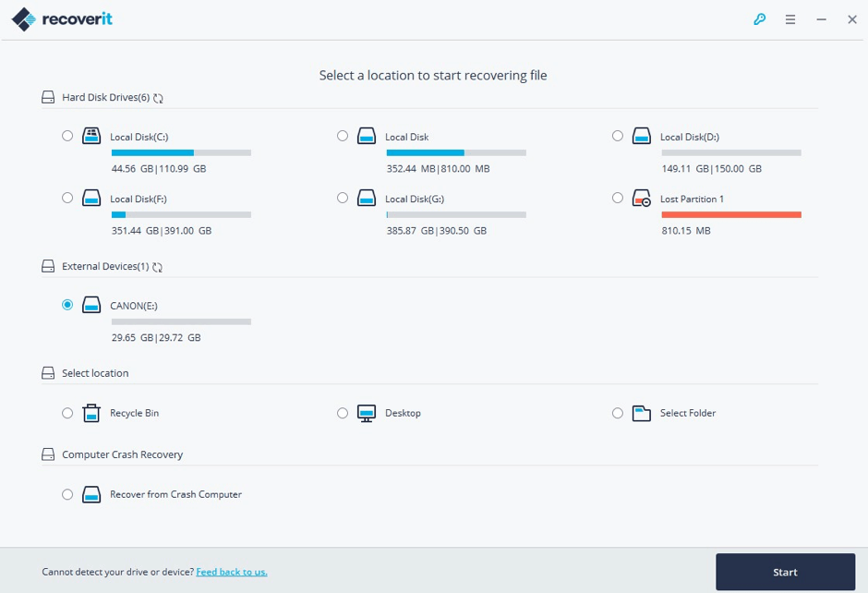868x593 pixels.
Task: Choose the Recover from Crash Computer option
Action: (x=67, y=494)
